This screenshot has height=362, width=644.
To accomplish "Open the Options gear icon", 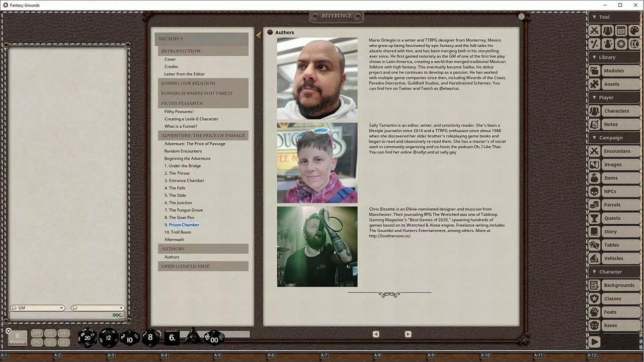I will coord(621,44).
